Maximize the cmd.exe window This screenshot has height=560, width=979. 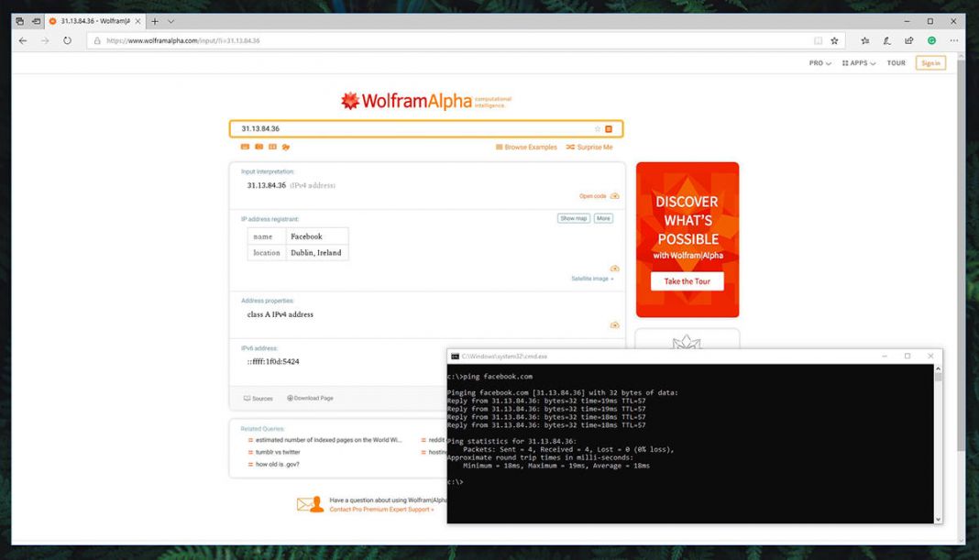coord(907,357)
